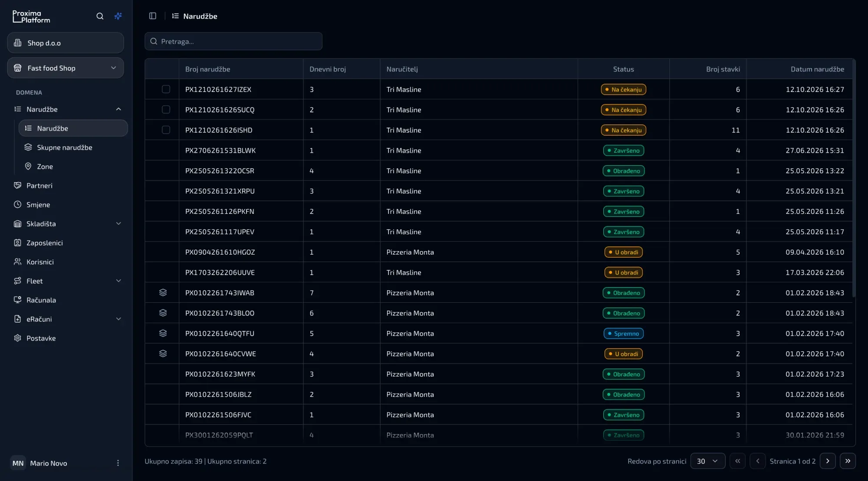Open rows per page dropdown showing 30
The image size is (868, 481).
[x=708, y=461]
